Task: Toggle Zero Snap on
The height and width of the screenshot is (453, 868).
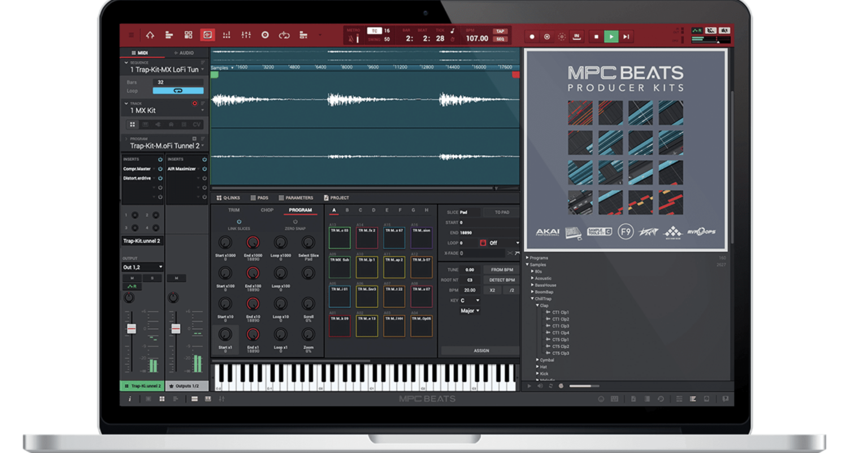Action: 295,221
